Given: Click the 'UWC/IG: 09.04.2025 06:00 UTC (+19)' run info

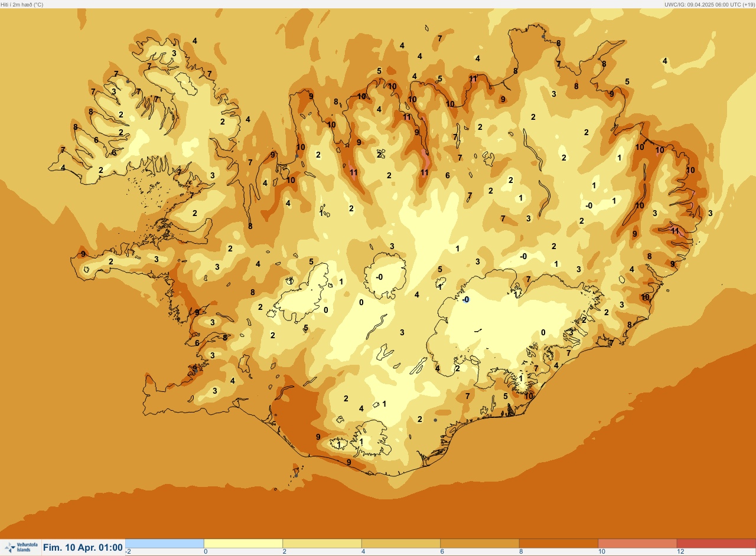Looking at the screenshot, I should (709, 4).
